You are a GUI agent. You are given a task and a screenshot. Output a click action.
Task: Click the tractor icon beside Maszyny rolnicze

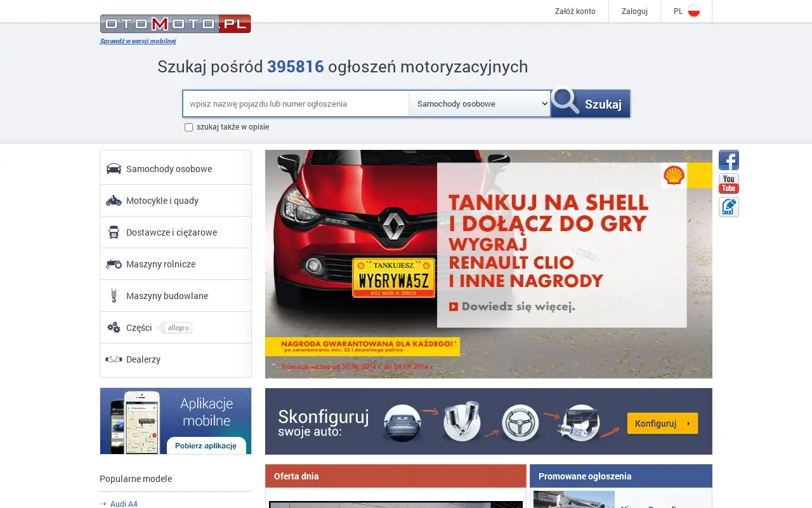114,264
